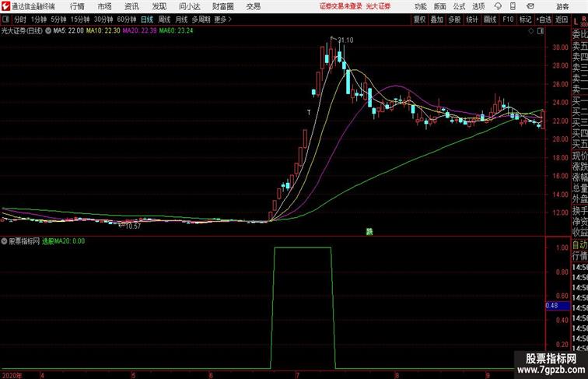
Task: Click the 复权 toolbar button
Action: click(x=419, y=19)
